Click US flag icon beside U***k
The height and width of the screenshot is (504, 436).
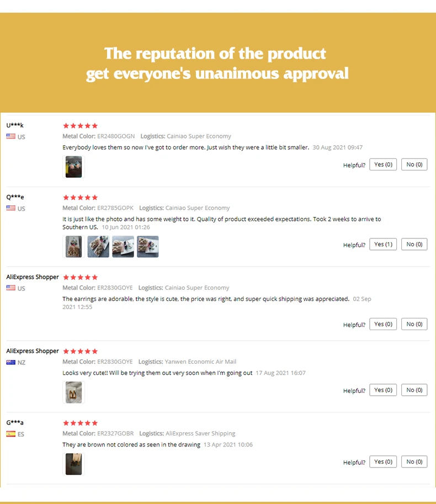tap(10, 136)
